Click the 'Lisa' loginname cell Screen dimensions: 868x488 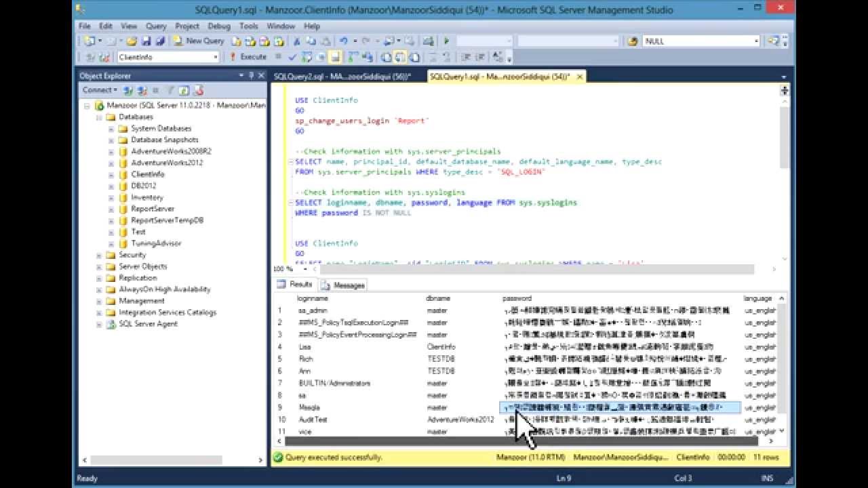click(304, 347)
